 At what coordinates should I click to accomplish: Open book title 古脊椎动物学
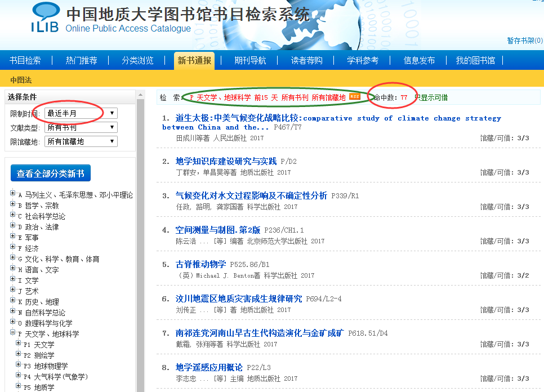(x=200, y=264)
